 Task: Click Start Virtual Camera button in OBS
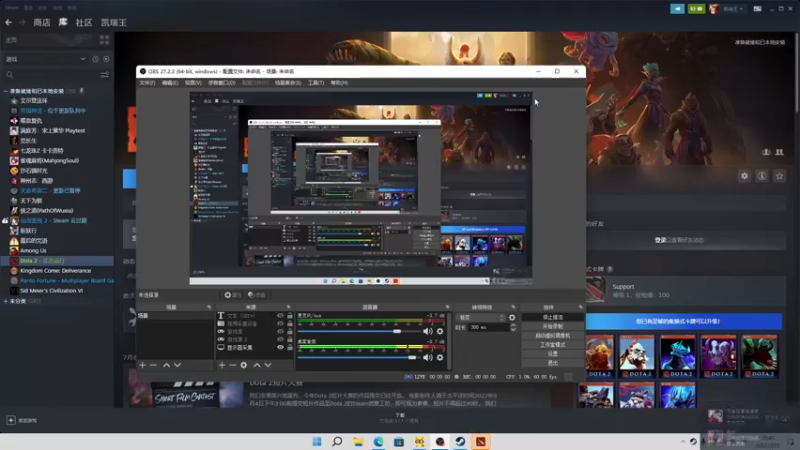click(553, 336)
